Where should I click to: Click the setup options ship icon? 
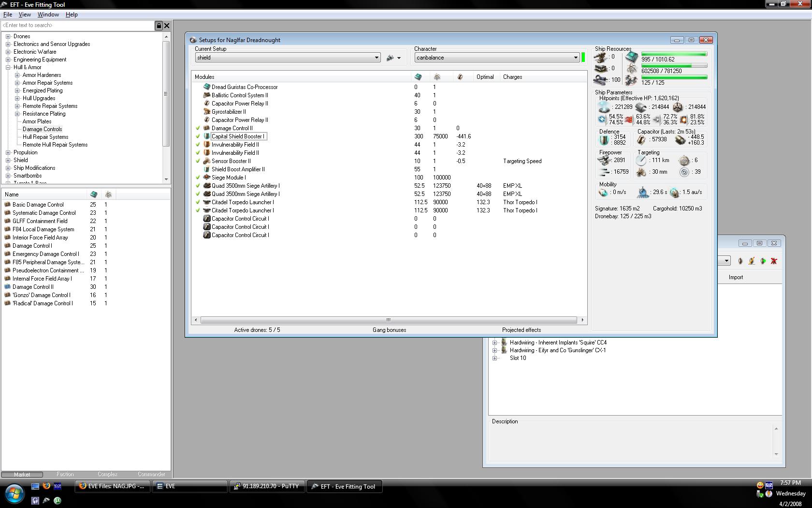tap(391, 58)
